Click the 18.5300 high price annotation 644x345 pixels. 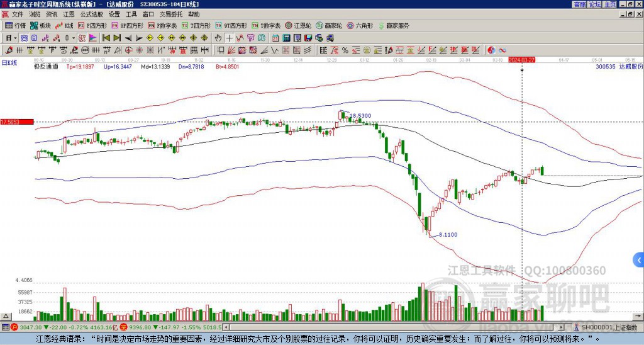(x=360, y=116)
